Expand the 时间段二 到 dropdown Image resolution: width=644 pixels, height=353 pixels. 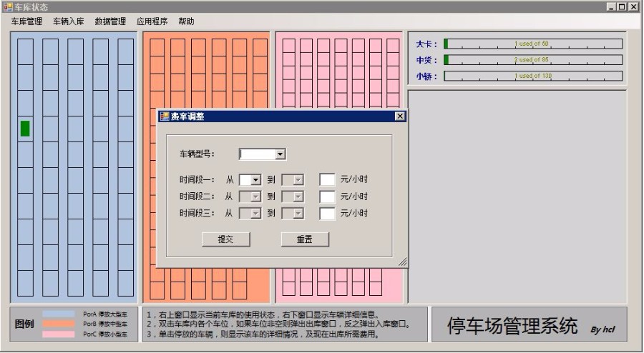coord(298,197)
